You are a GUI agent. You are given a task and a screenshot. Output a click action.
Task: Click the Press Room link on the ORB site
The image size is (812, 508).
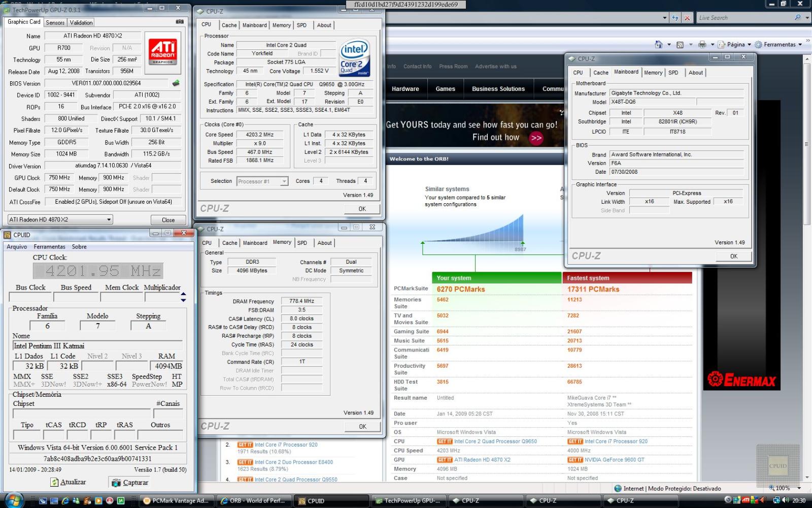[453, 67]
